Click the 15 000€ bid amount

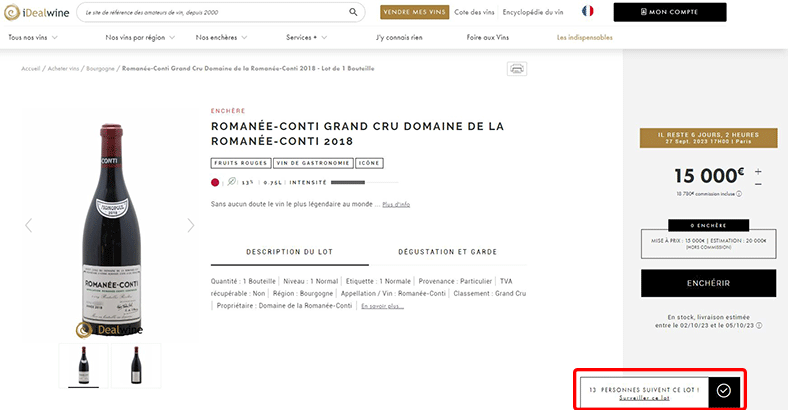(709, 176)
